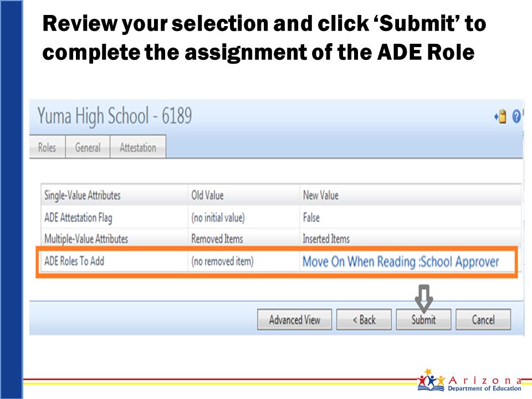Go back with the Back button

pos(364,319)
